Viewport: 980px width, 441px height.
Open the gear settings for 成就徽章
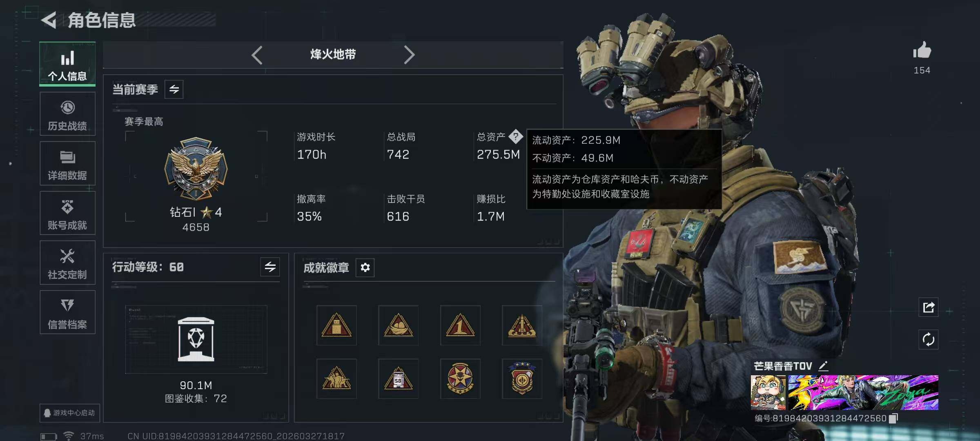[x=365, y=267]
